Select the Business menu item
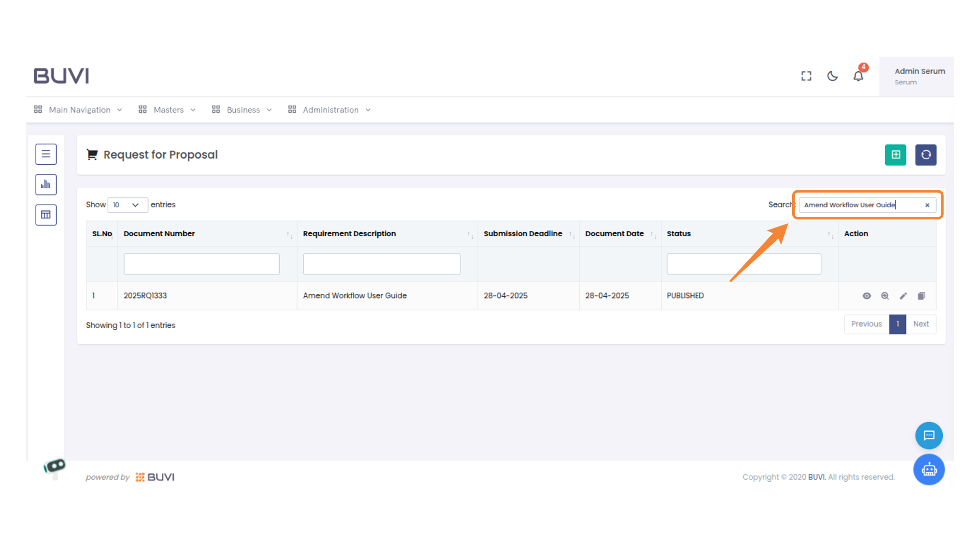Image resolution: width=980 pixels, height=551 pixels. click(243, 110)
